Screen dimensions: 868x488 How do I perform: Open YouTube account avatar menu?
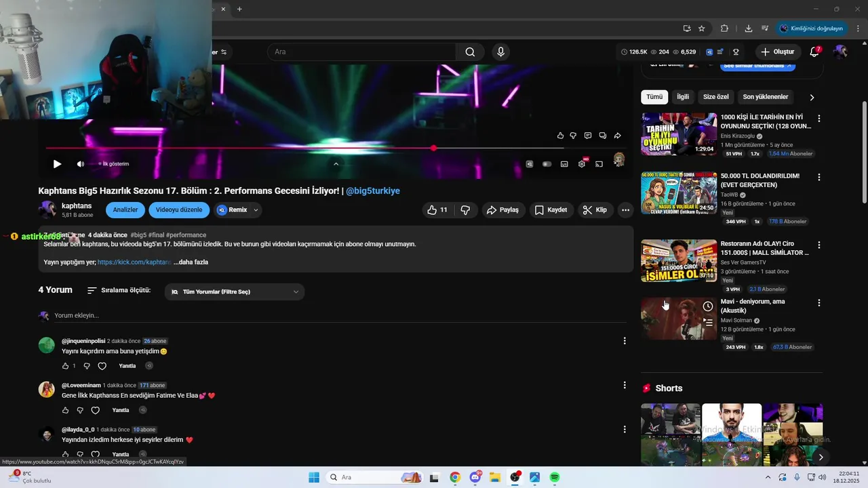[x=841, y=52]
